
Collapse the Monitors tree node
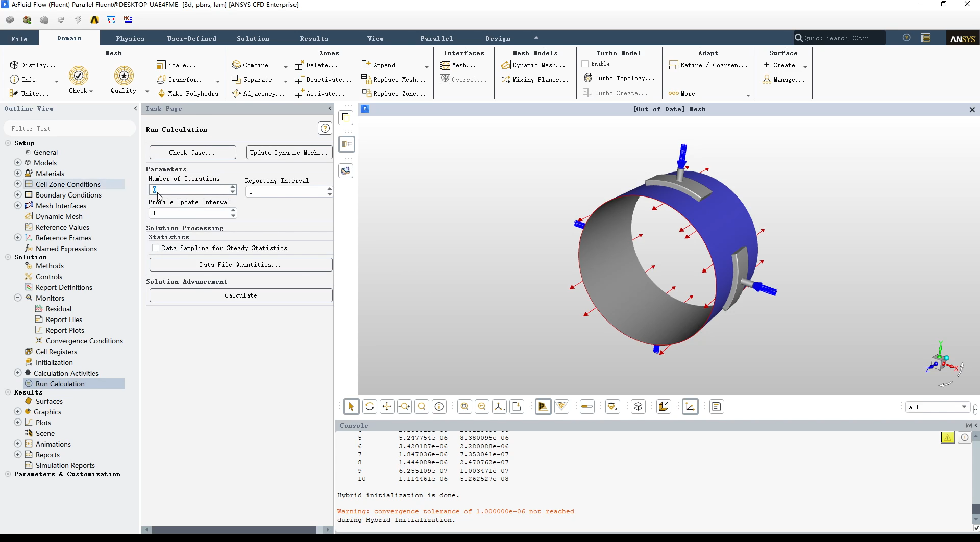pyautogui.click(x=18, y=298)
